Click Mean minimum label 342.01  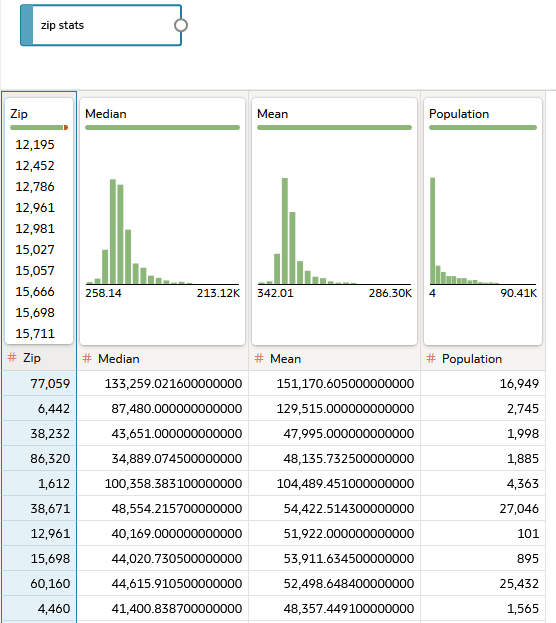pos(275,293)
